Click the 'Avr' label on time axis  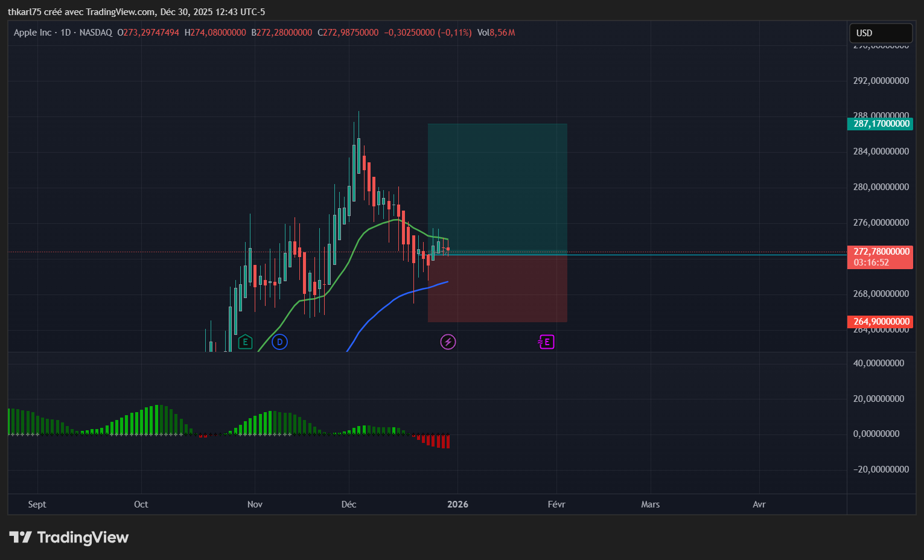point(759,504)
